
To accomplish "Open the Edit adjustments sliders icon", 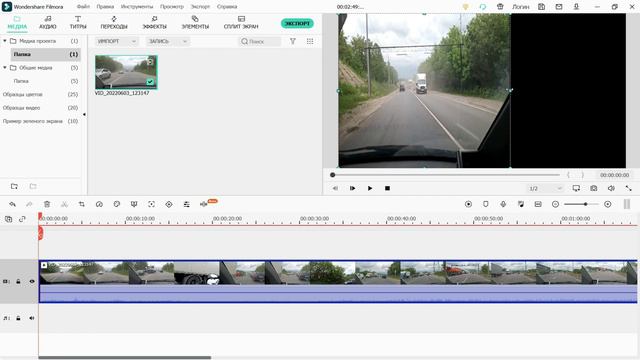I will 187,204.
